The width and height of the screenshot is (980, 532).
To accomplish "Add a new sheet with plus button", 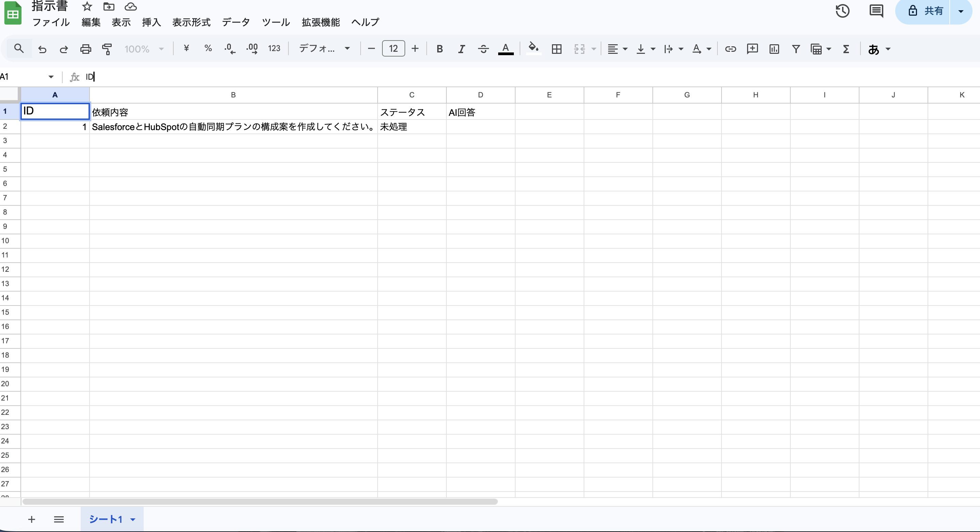I will (32, 519).
